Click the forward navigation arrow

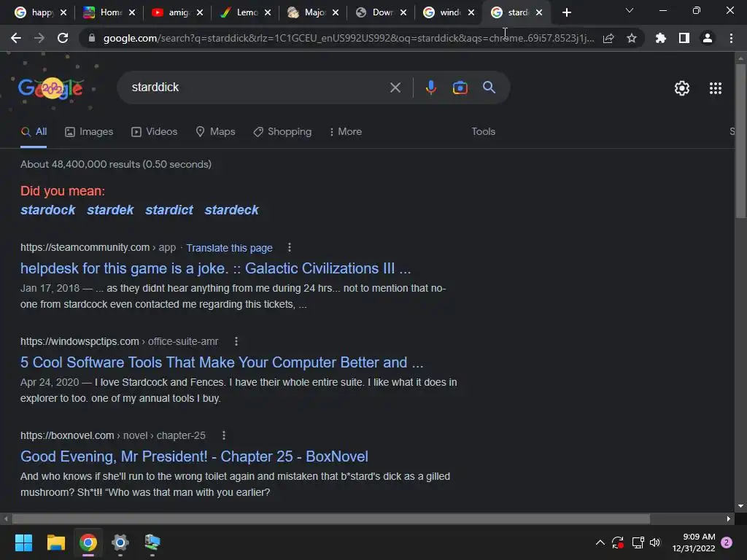point(39,38)
